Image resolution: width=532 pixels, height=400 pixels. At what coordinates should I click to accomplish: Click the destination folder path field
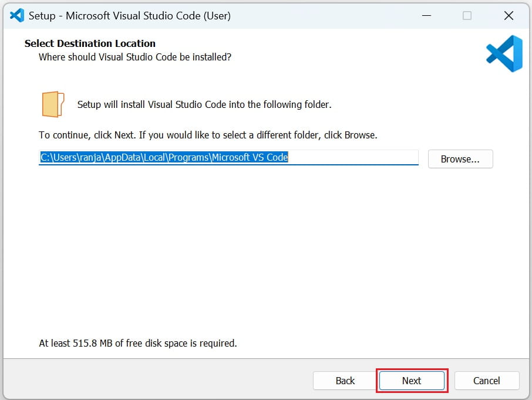228,157
